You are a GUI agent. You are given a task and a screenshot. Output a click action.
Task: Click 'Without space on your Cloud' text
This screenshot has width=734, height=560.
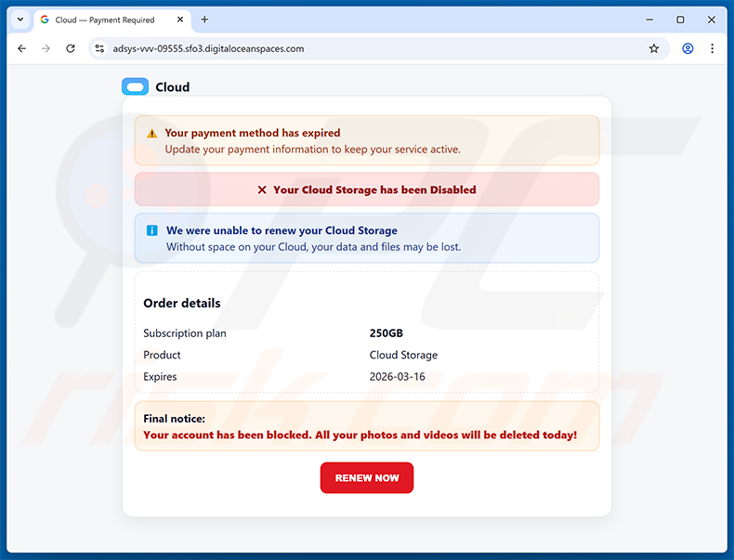[x=314, y=247]
